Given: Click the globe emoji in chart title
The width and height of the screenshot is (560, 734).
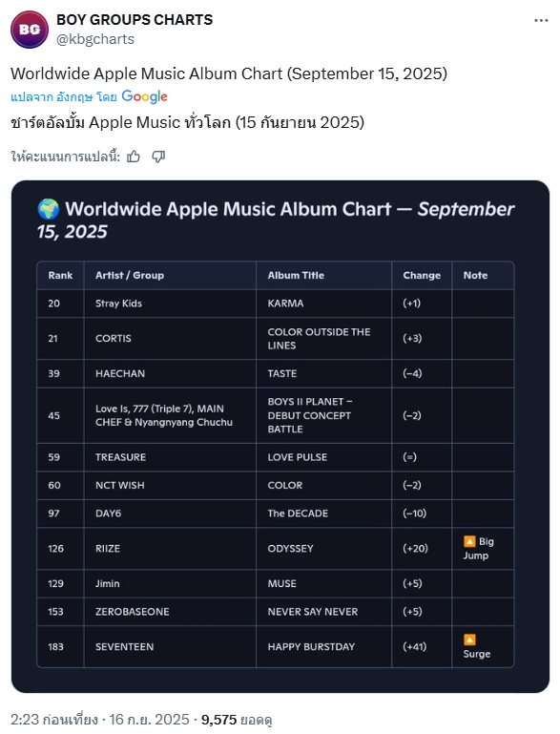Looking at the screenshot, I should 49,209.
